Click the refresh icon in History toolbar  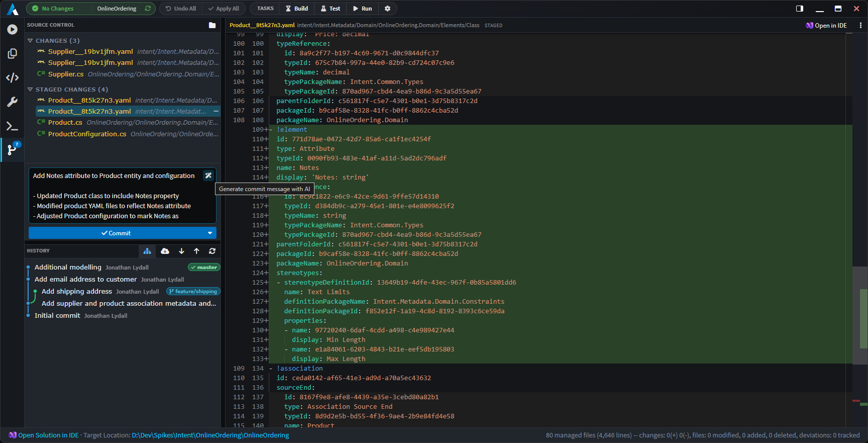pos(212,251)
